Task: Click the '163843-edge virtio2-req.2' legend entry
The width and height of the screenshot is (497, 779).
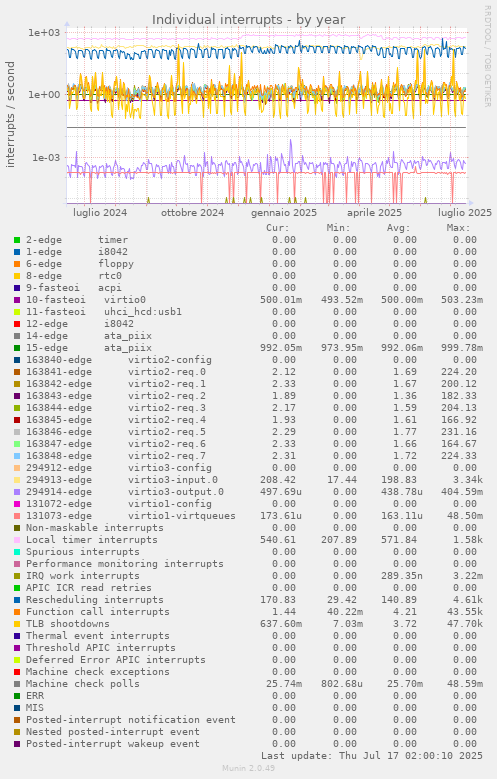Action: click(x=116, y=396)
